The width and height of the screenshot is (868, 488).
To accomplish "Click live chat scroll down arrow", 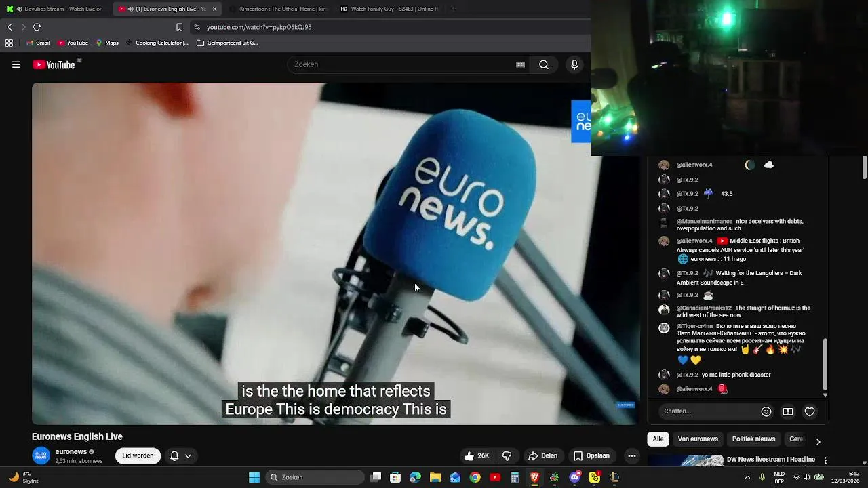I will [x=825, y=394].
